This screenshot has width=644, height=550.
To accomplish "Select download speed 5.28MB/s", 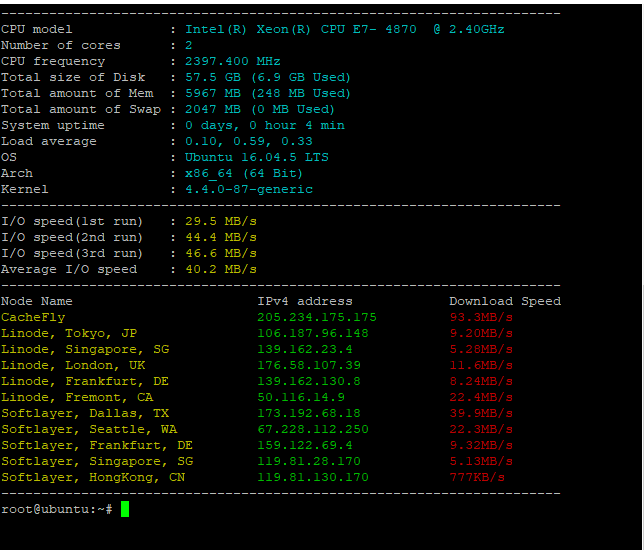I will tap(481, 349).
